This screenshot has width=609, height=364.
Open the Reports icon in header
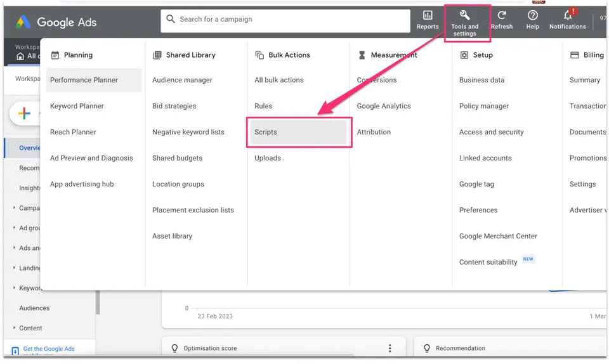(428, 15)
